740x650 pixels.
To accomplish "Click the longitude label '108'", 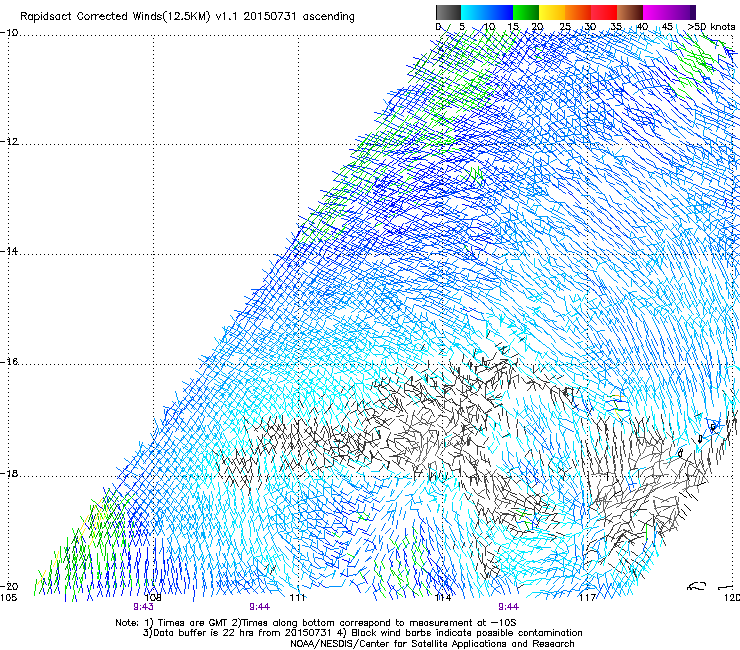I will (152, 598).
